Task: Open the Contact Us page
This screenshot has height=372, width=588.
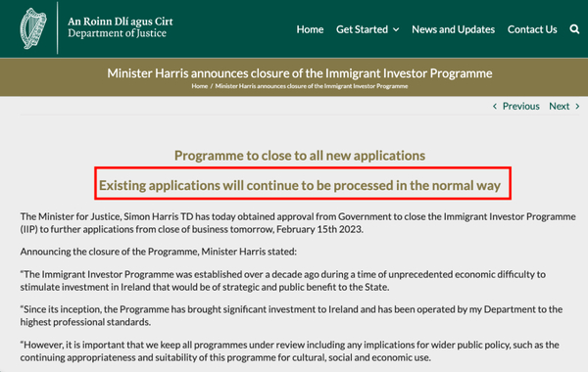Action: (x=532, y=29)
